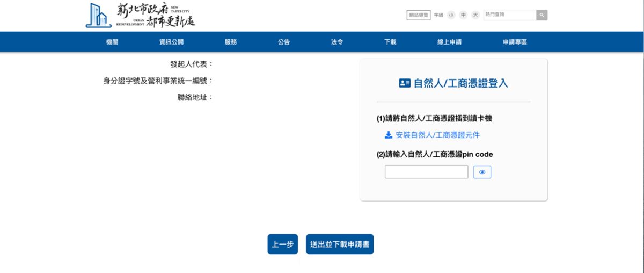Open the 網站導覽 sitemap link

click(419, 15)
